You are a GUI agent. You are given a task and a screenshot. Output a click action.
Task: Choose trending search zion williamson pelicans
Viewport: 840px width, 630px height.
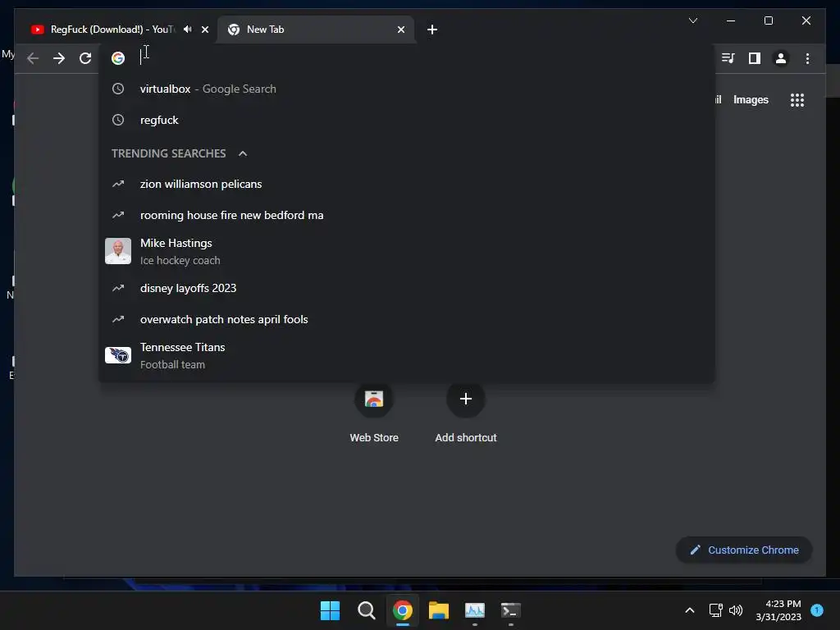pyautogui.click(x=407, y=185)
